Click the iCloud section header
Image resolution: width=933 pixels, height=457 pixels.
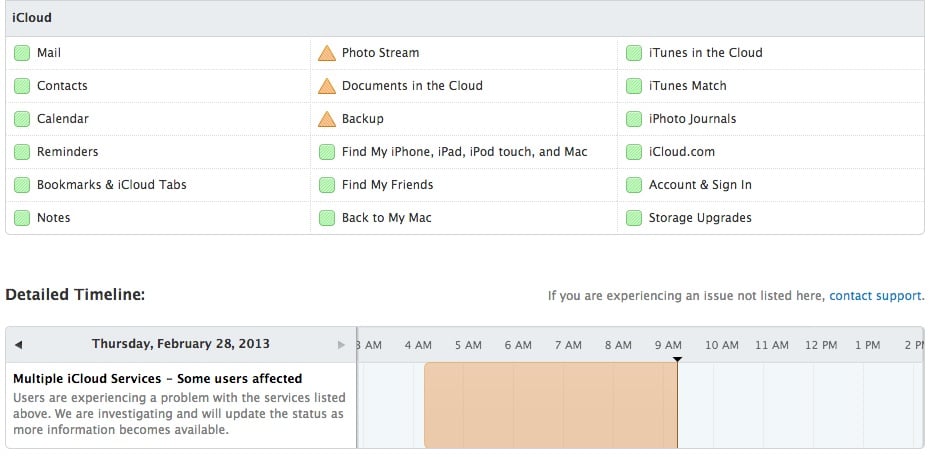(x=465, y=18)
